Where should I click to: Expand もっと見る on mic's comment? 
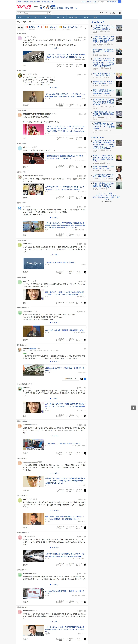(x=55, y=88)
